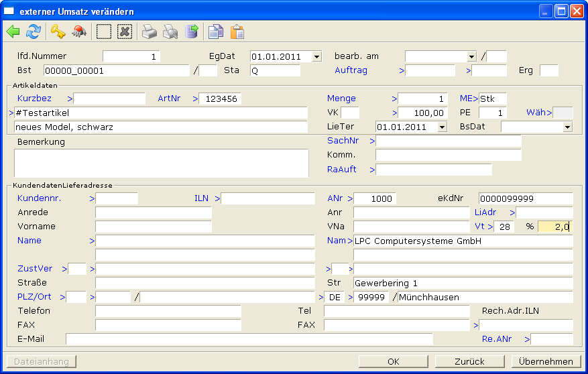The height and width of the screenshot is (374, 588).
Task: Click the clipboard paste icon
Action: pyautogui.click(x=237, y=32)
